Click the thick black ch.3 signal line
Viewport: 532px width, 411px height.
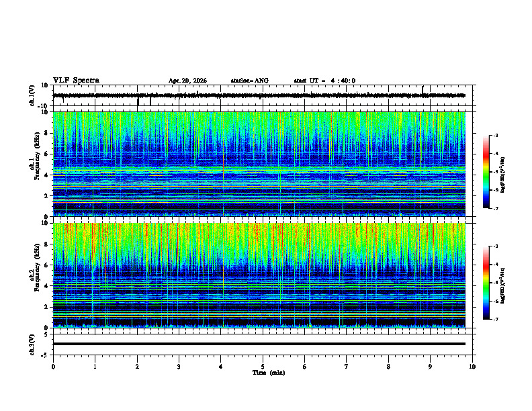click(259, 344)
